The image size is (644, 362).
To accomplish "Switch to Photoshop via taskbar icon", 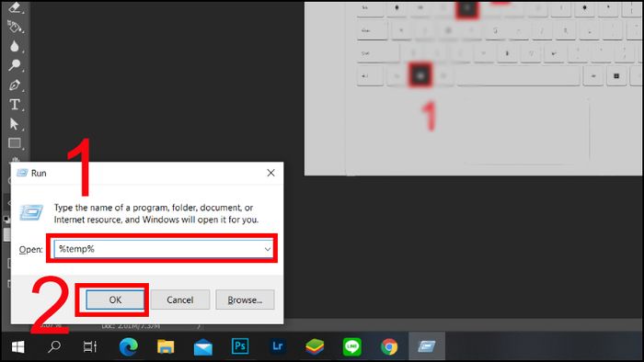I will (240, 346).
